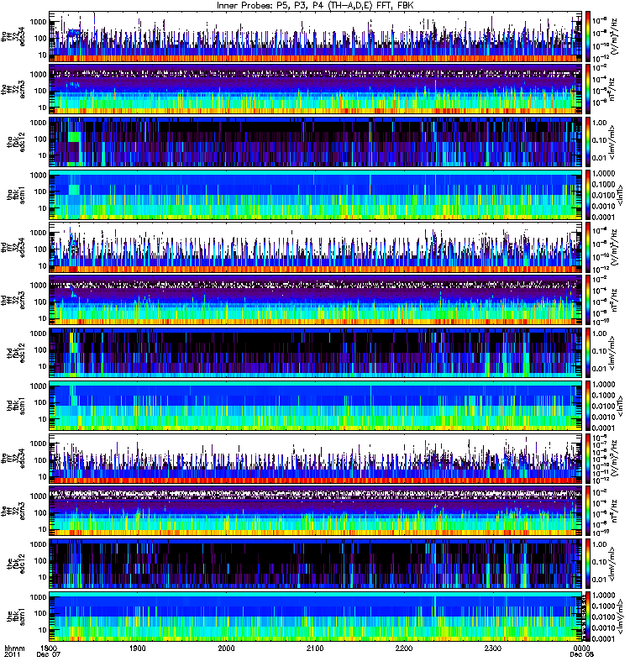Screen dimensions: 630x672
Task: Select the tha fbk scm1 spectrogram panel
Action: (315, 195)
